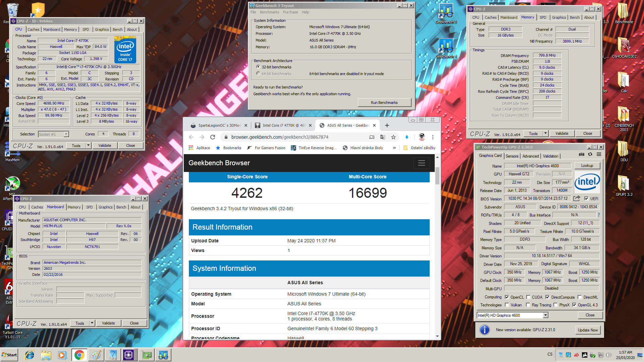The image size is (644, 362).
Task: Click the Chrome icon in the taskbar
Action: 79,355
